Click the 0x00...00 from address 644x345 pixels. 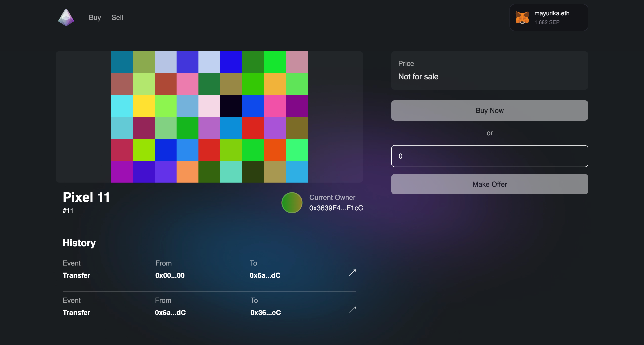point(170,275)
